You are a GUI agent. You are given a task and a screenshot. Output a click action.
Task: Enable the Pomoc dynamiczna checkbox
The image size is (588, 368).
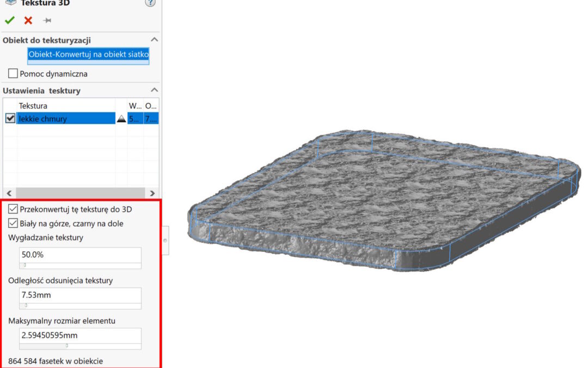click(x=13, y=74)
